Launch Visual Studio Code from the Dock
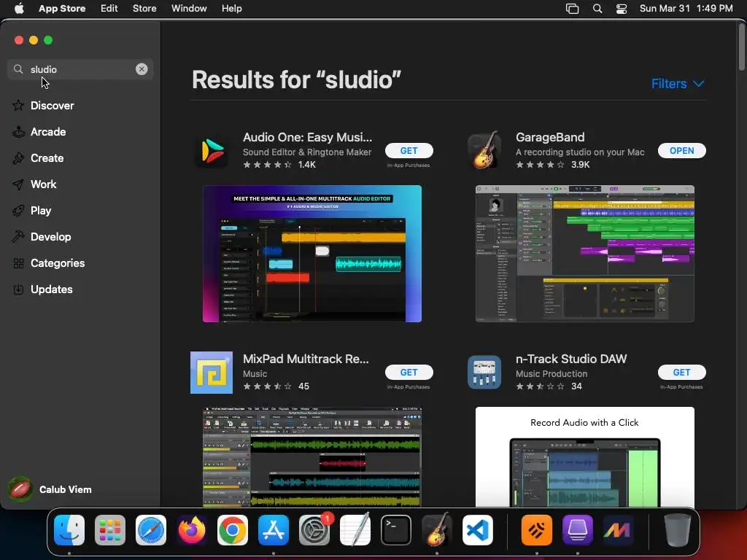The width and height of the screenshot is (747, 560). pyautogui.click(x=478, y=530)
